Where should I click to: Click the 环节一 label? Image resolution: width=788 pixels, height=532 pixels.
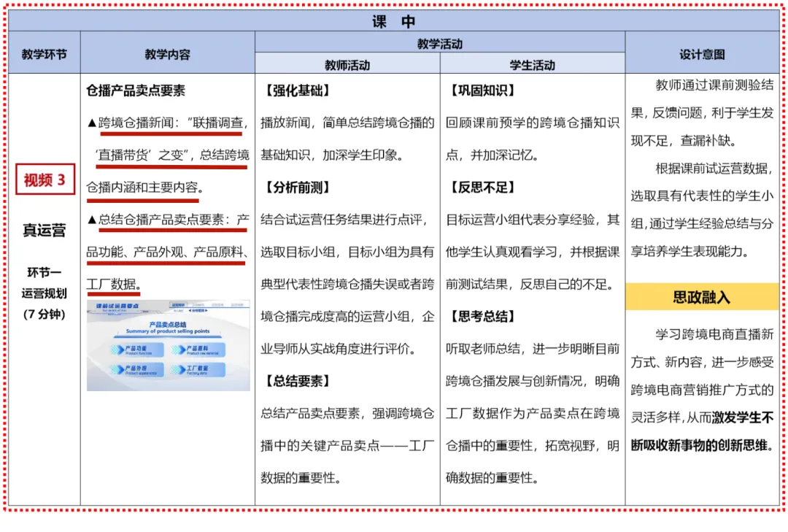(45, 272)
